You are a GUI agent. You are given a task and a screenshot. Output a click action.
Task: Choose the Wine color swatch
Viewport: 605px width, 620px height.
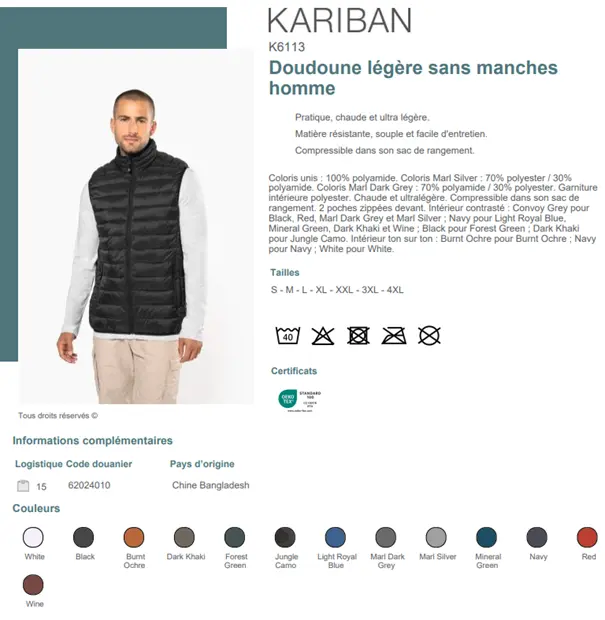tap(33, 584)
